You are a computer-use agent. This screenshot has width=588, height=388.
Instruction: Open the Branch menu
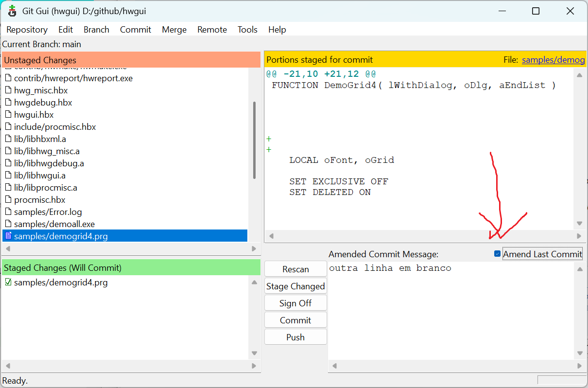click(x=96, y=30)
